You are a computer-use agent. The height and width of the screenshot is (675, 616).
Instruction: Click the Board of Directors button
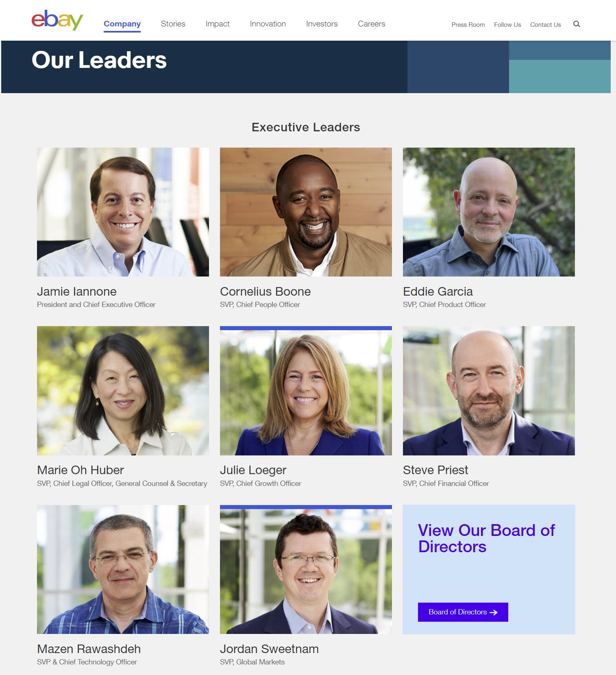[x=463, y=612]
